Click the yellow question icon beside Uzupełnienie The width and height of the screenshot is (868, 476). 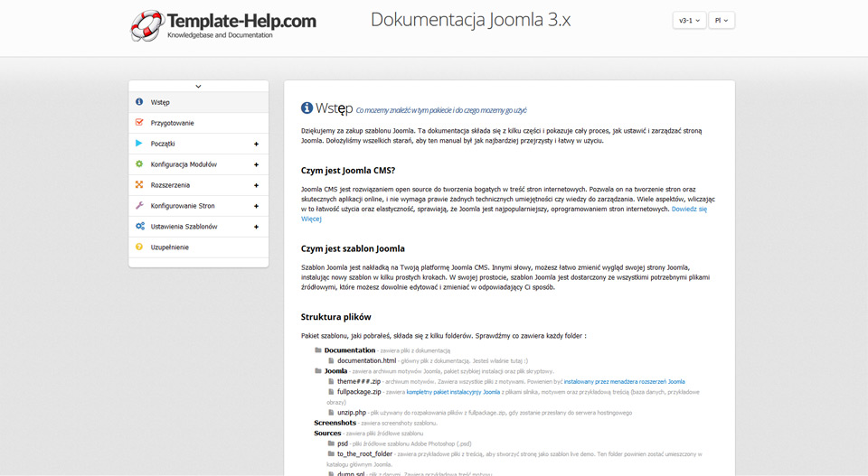[x=139, y=247]
